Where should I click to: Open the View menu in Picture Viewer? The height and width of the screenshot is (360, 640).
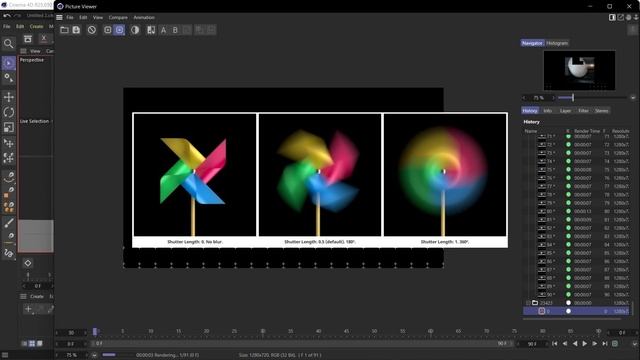(98, 18)
